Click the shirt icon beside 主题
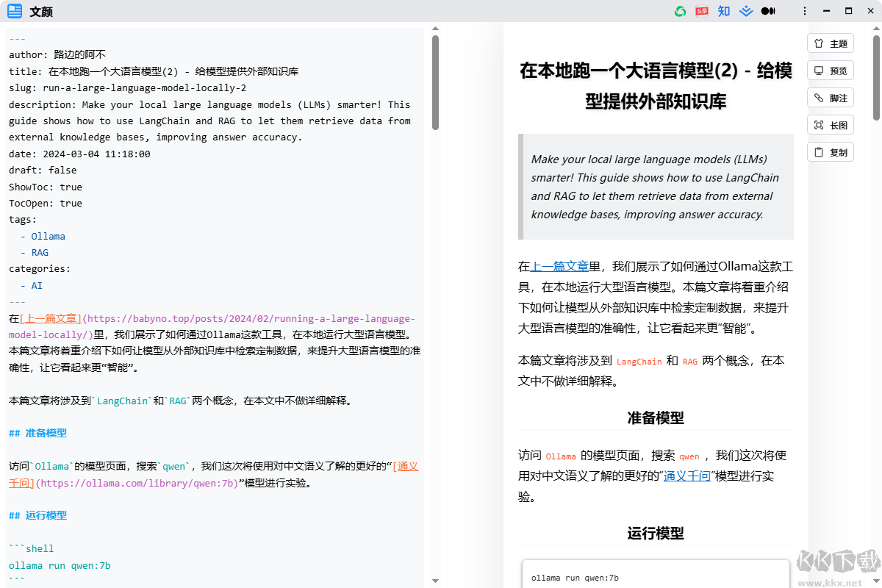This screenshot has height=588, width=882. click(819, 43)
